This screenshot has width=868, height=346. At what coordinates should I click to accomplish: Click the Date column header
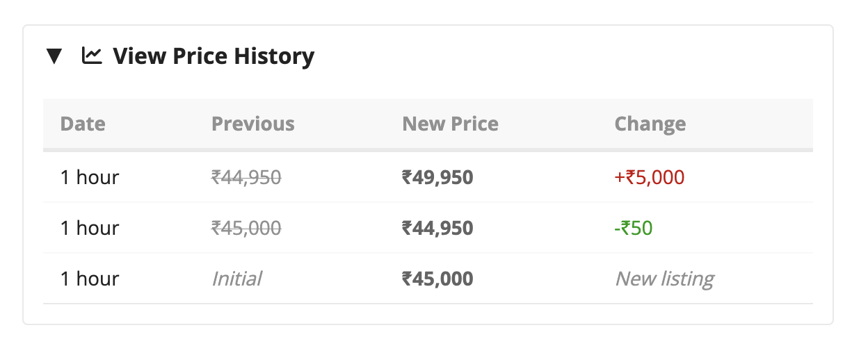[x=83, y=124]
